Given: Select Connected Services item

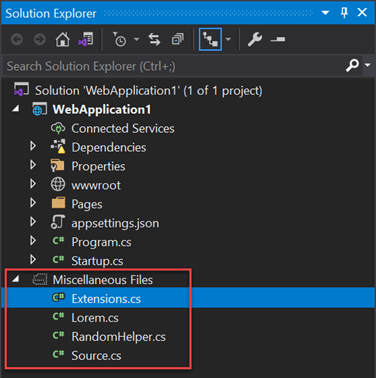Looking at the screenshot, I should click(x=123, y=128).
